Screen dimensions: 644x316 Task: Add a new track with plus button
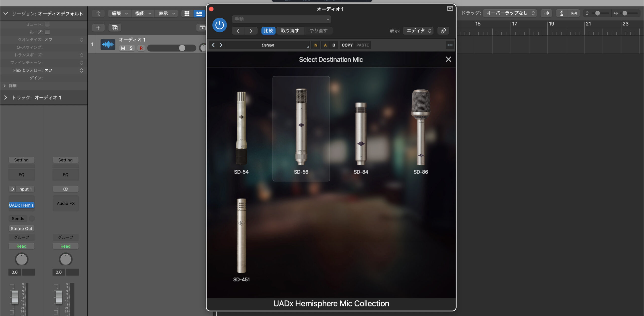pos(98,28)
